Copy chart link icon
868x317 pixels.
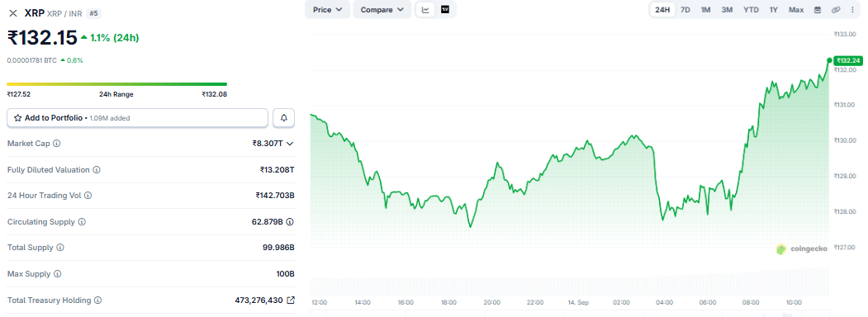pyautogui.click(x=835, y=9)
